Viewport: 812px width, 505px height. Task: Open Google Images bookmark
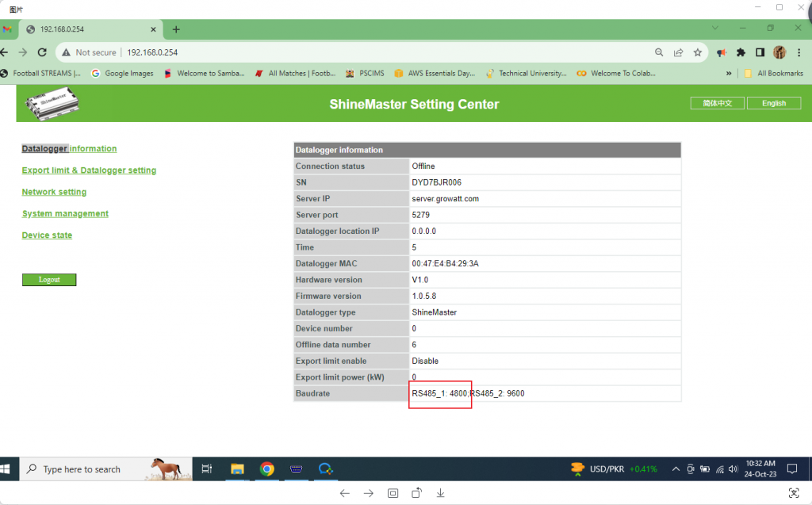click(x=122, y=74)
